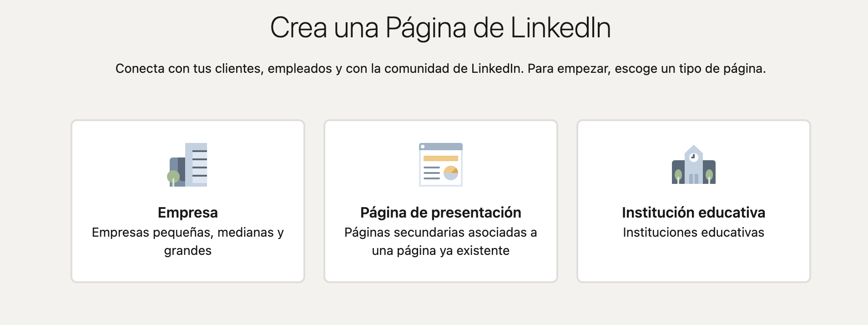Open the Institución educativa card

point(694,201)
